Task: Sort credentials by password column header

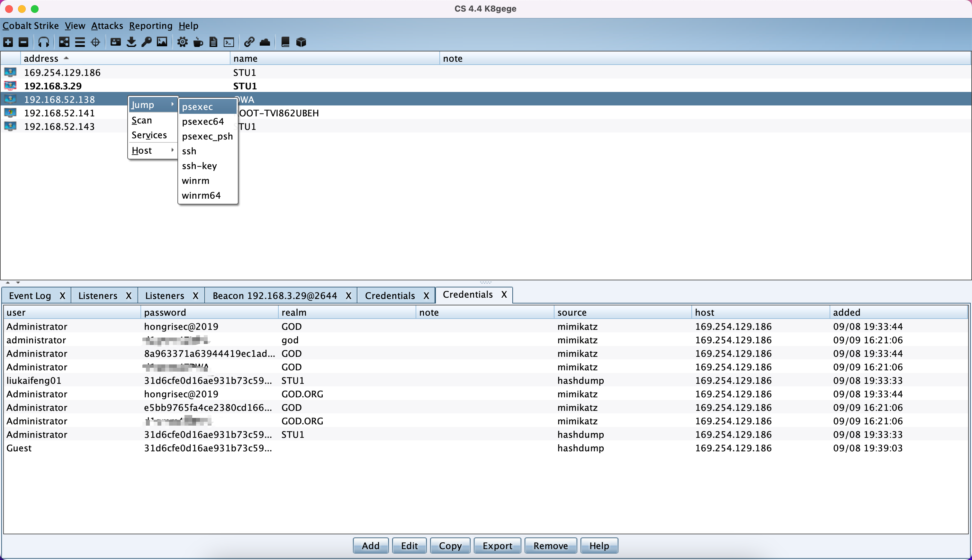Action: pyautogui.click(x=210, y=312)
